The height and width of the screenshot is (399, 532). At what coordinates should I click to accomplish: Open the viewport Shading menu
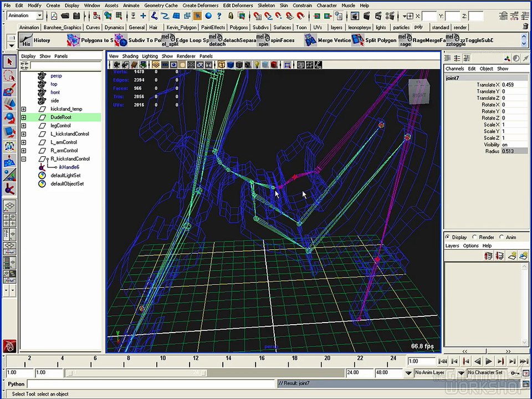(130, 56)
